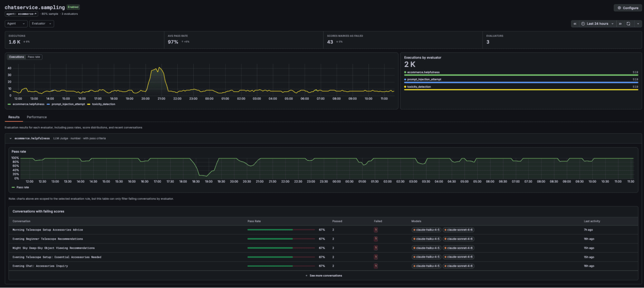Sort table by Last activity column header
The width and height of the screenshot is (644, 288).
[592, 221]
